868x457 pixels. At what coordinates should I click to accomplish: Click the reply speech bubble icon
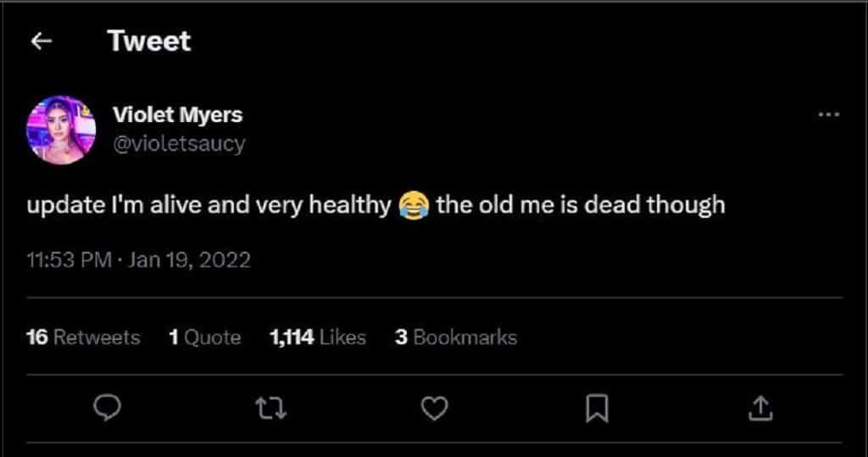(105, 410)
